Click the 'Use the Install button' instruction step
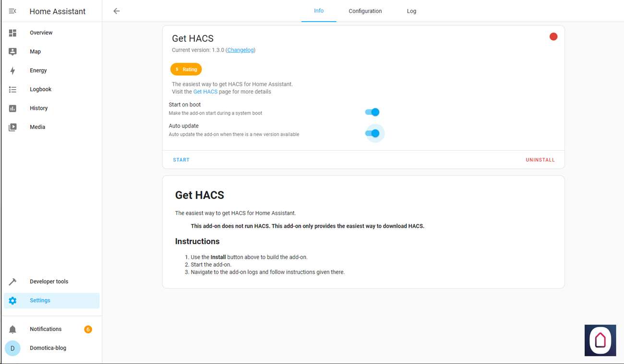Screen dimensions: 624x364 249,257
